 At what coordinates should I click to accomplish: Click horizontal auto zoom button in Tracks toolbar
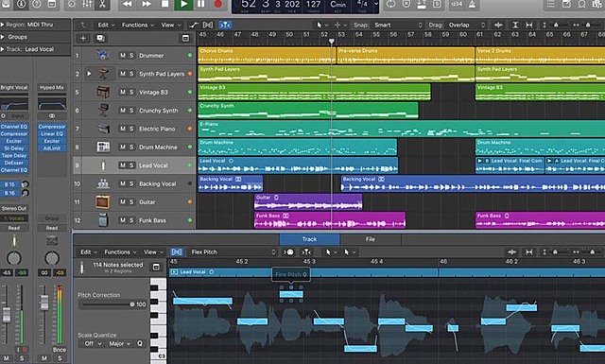tap(529, 26)
